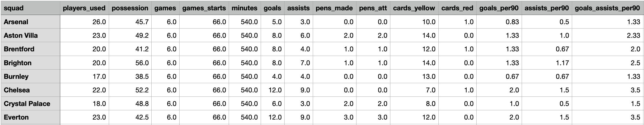The height and width of the screenshot is (125, 644).
Task: Select the Brighton row label
Action: coord(30,63)
